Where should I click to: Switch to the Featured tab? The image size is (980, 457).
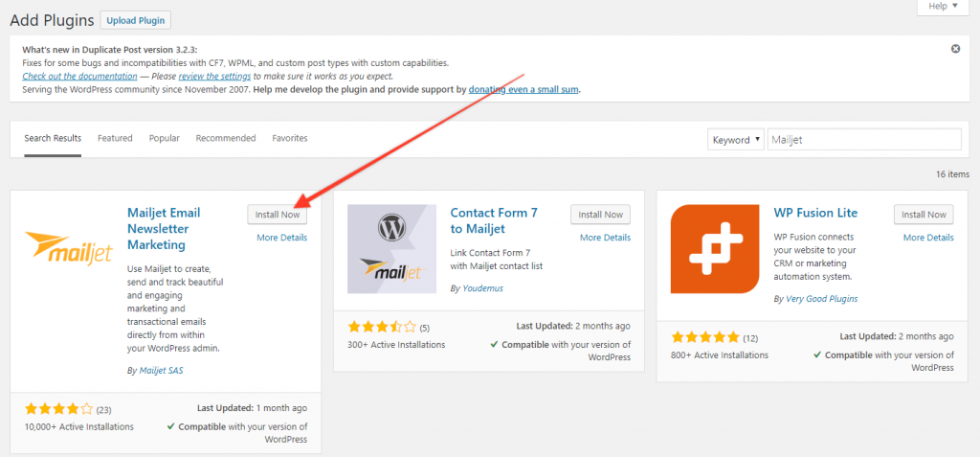point(115,138)
